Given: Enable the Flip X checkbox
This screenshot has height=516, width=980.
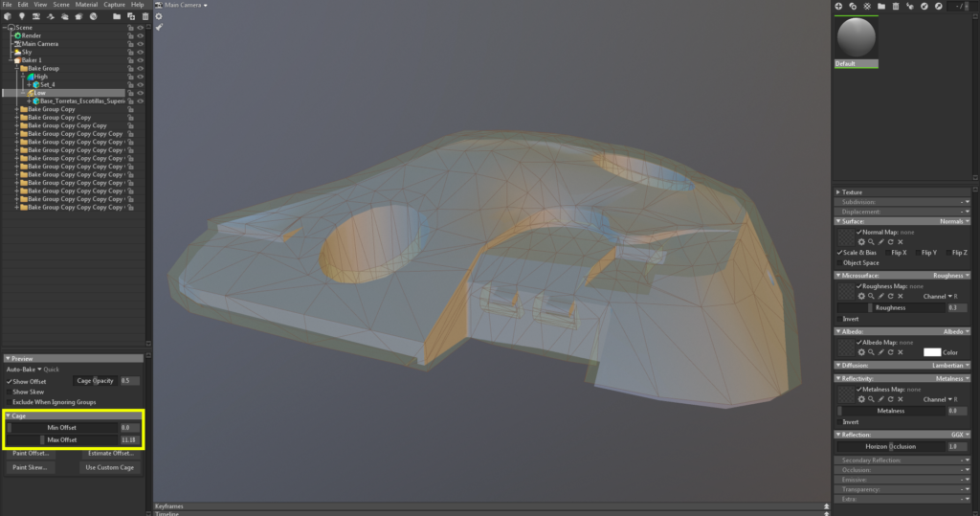Looking at the screenshot, I should click(x=887, y=253).
